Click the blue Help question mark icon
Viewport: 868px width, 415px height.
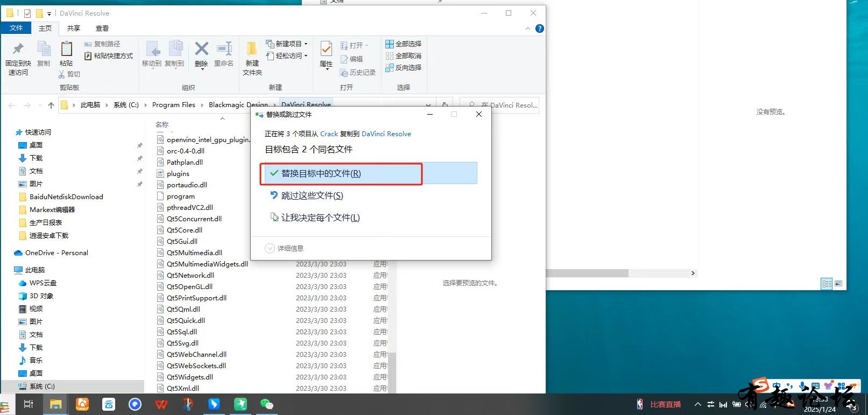(x=540, y=29)
